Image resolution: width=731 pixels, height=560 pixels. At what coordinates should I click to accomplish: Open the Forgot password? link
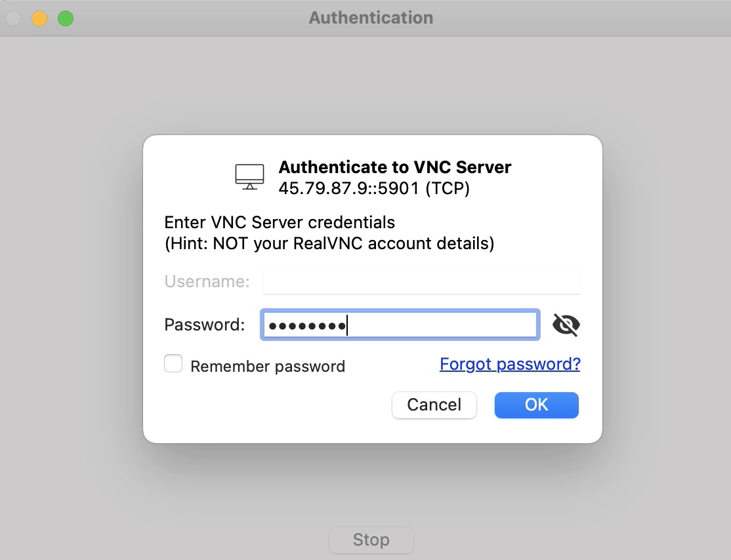[x=510, y=364]
